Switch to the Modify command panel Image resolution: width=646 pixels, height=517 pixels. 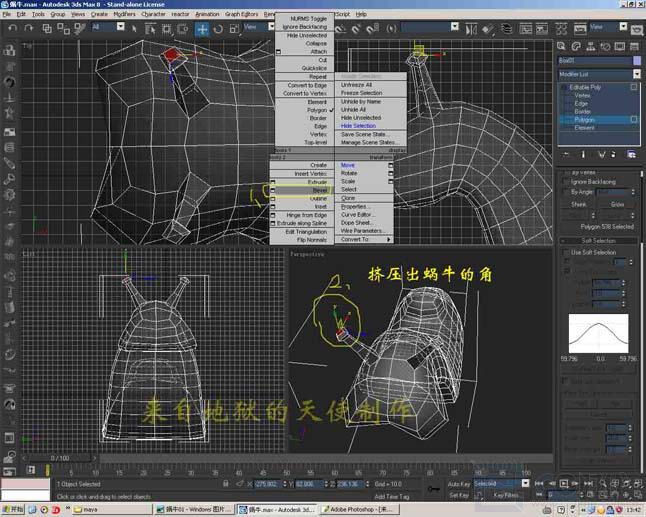576,46
